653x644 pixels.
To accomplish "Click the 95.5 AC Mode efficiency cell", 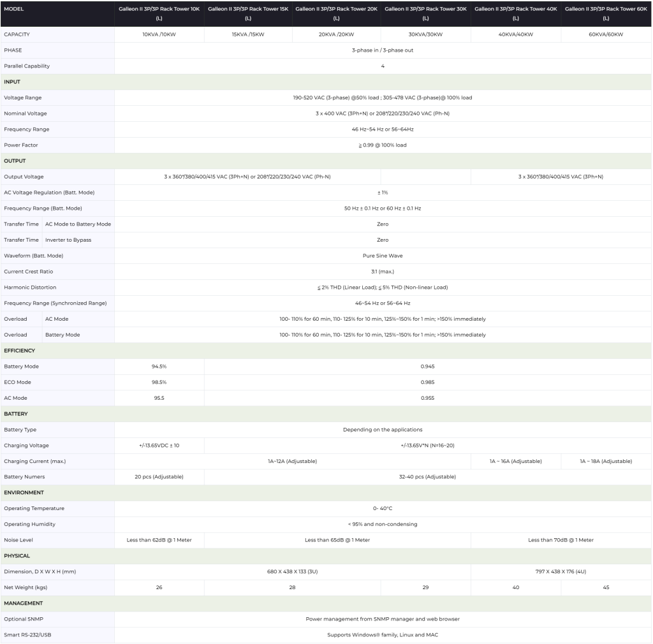I will (x=159, y=399).
